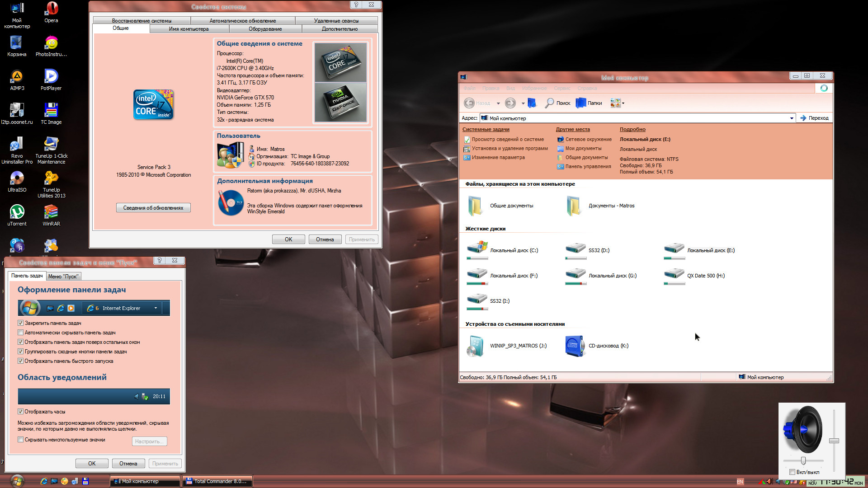868x488 pixels.
Task: Open the Общие документы folder
Action: 500,206
